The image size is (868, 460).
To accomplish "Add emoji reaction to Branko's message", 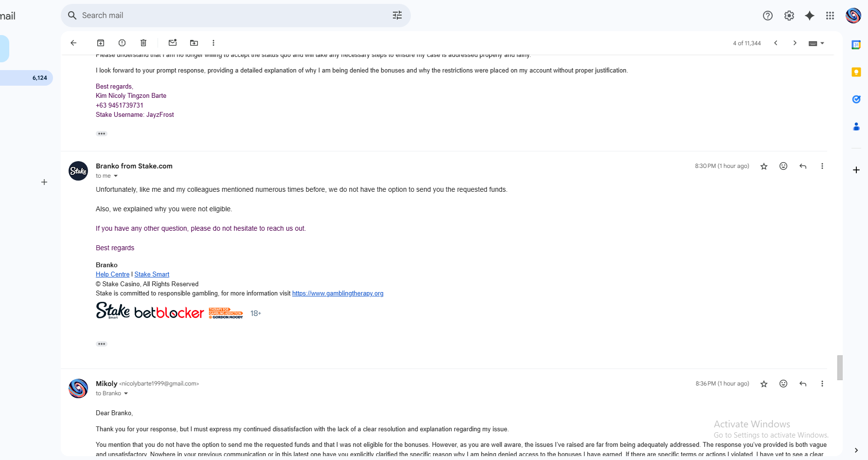I will click(783, 166).
